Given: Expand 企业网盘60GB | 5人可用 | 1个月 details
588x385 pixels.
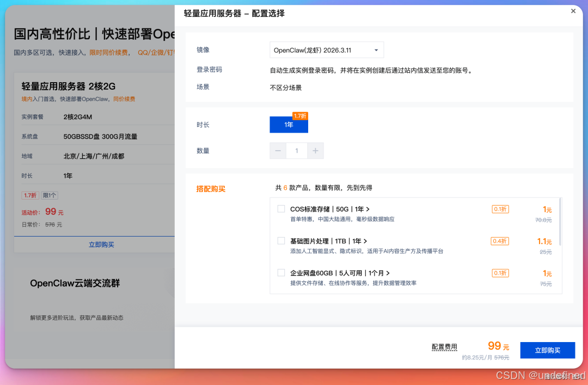Looking at the screenshot, I should pyautogui.click(x=340, y=273).
